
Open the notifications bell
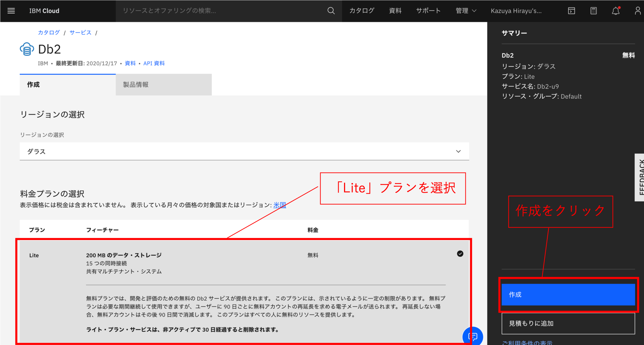(615, 11)
